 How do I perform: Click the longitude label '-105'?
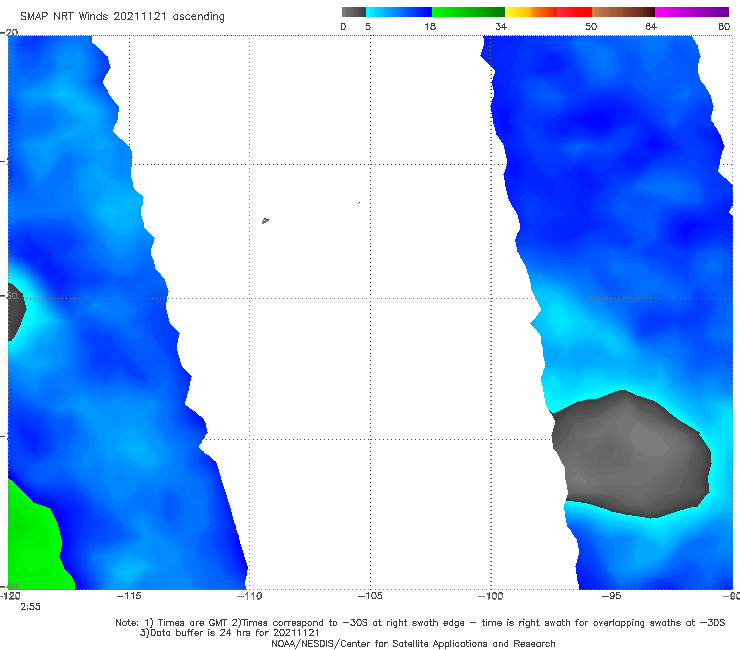click(370, 596)
